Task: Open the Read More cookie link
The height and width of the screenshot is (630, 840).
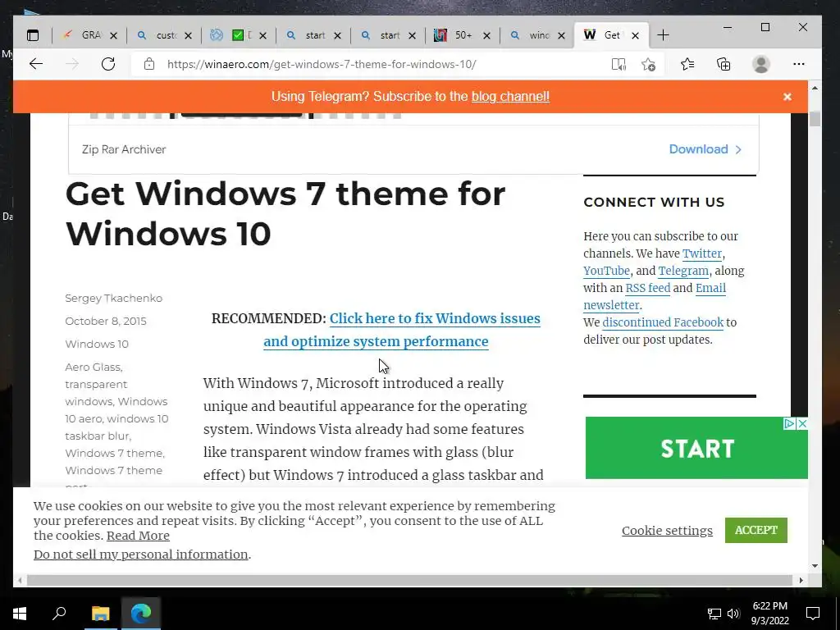Action: [x=138, y=536]
